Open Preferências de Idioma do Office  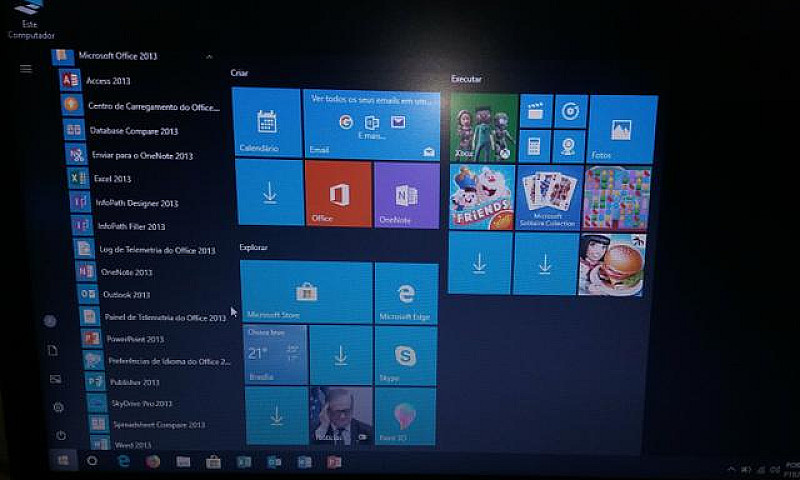pyautogui.click(x=169, y=361)
